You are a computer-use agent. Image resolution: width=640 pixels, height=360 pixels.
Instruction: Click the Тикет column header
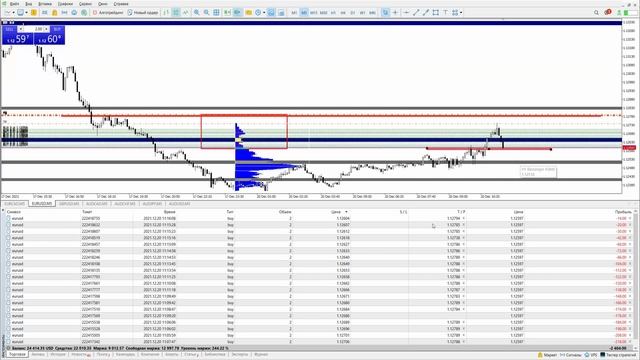point(87,212)
